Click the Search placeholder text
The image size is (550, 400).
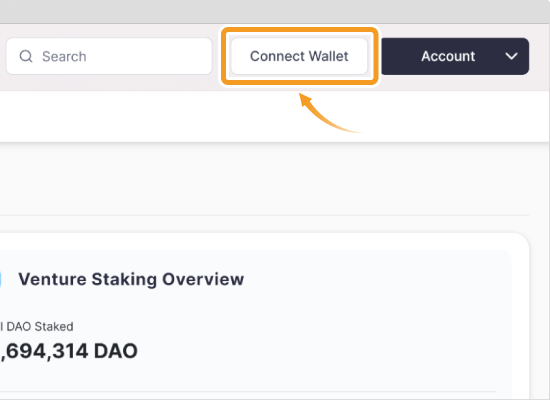coord(64,56)
